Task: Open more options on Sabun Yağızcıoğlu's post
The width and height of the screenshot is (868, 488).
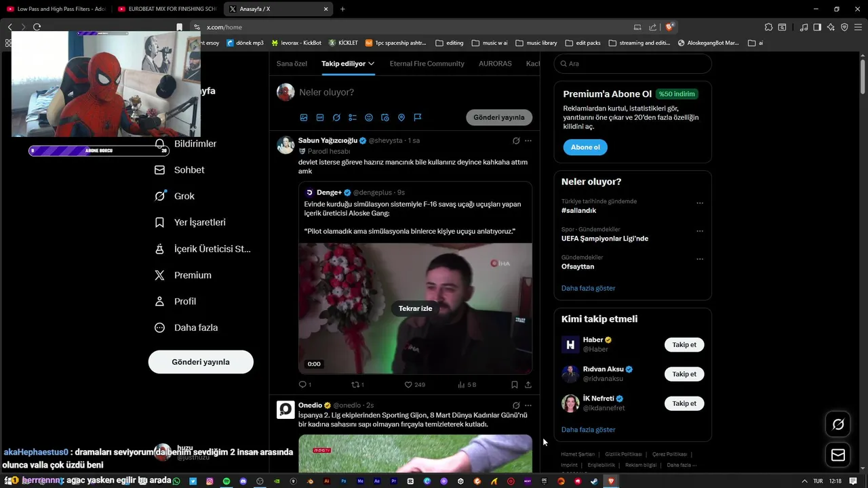Action: [528, 140]
